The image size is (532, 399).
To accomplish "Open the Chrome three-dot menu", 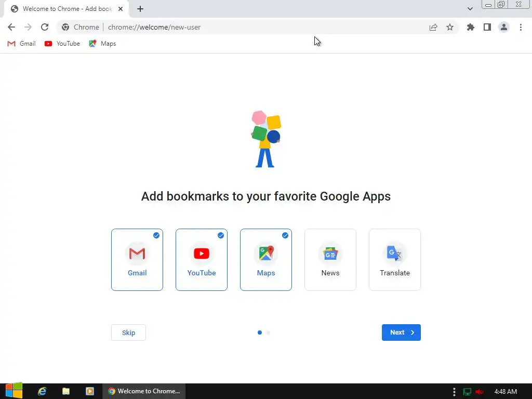I will point(521,27).
